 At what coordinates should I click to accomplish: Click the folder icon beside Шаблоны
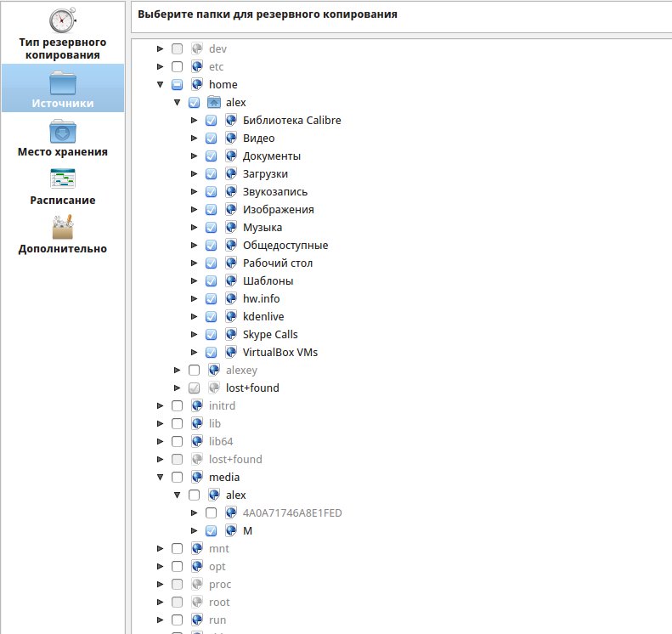pos(231,280)
